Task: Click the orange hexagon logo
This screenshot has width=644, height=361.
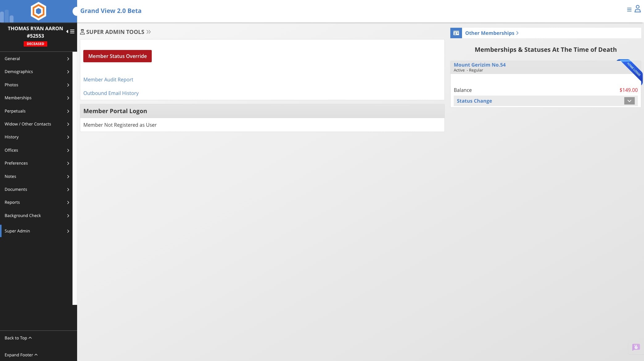Action: pyautogui.click(x=39, y=11)
